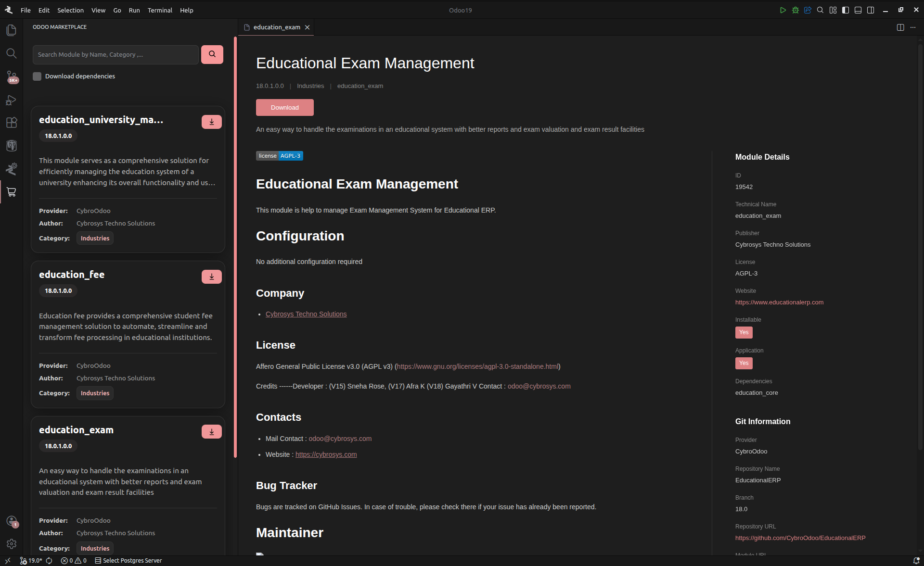Image resolution: width=924 pixels, height=566 pixels.
Task: Select the Odoo Marketplace cart icon
Action: pos(12,192)
